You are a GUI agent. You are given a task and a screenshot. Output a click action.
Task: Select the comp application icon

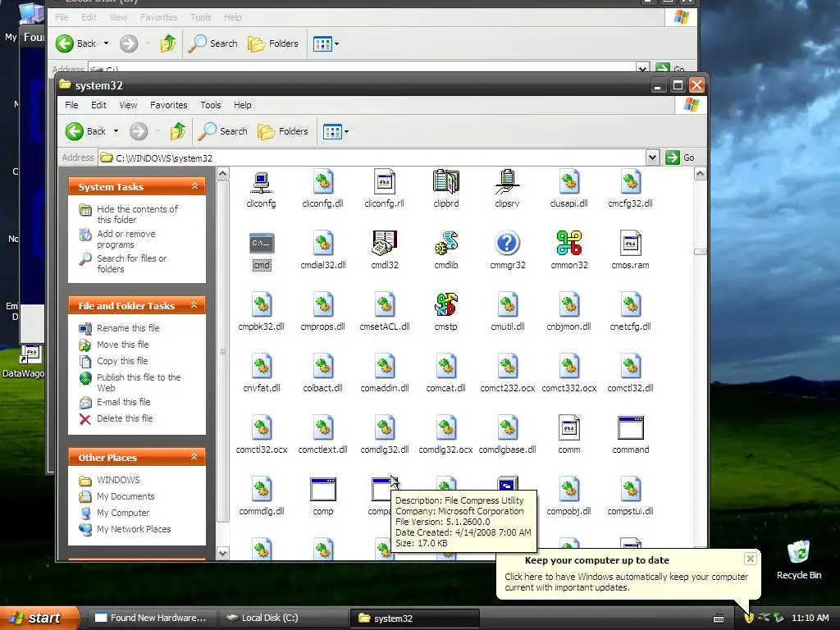[x=323, y=489]
